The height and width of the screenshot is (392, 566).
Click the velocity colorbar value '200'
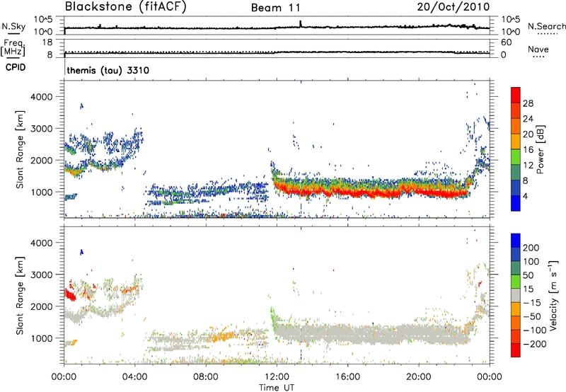tap(531, 248)
